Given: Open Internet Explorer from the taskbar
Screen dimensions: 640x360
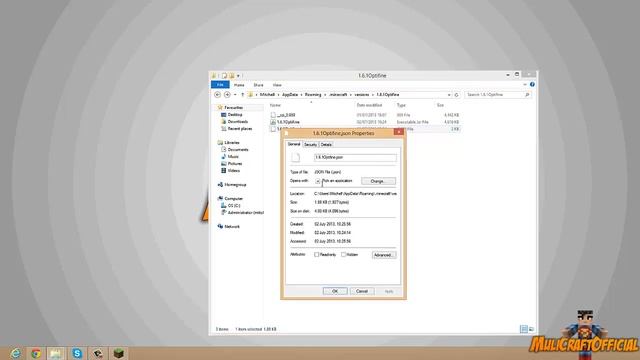Looking at the screenshot, I should pyautogui.click(x=16, y=353).
